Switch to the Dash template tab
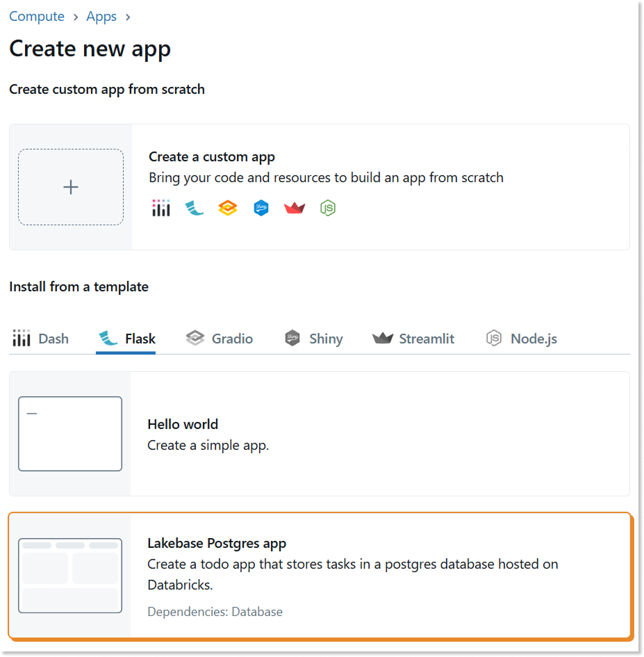This screenshot has height=657, width=644. point(40,339)
